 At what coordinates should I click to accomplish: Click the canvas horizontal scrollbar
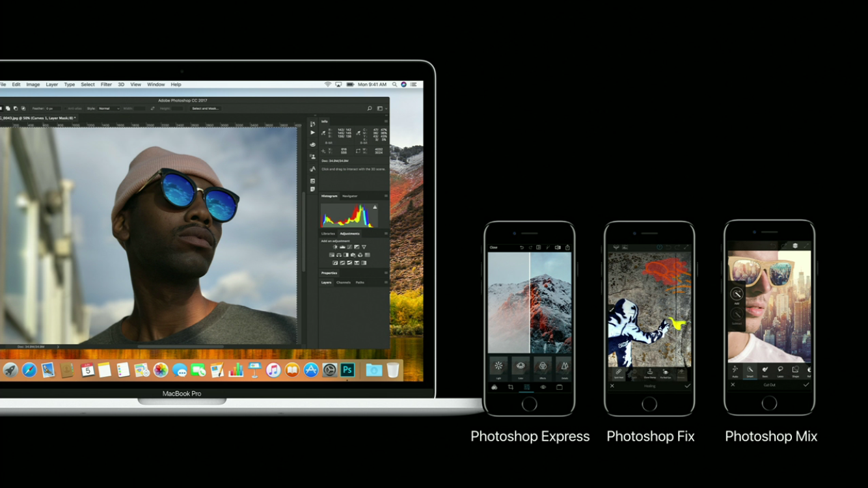point(181,347)
